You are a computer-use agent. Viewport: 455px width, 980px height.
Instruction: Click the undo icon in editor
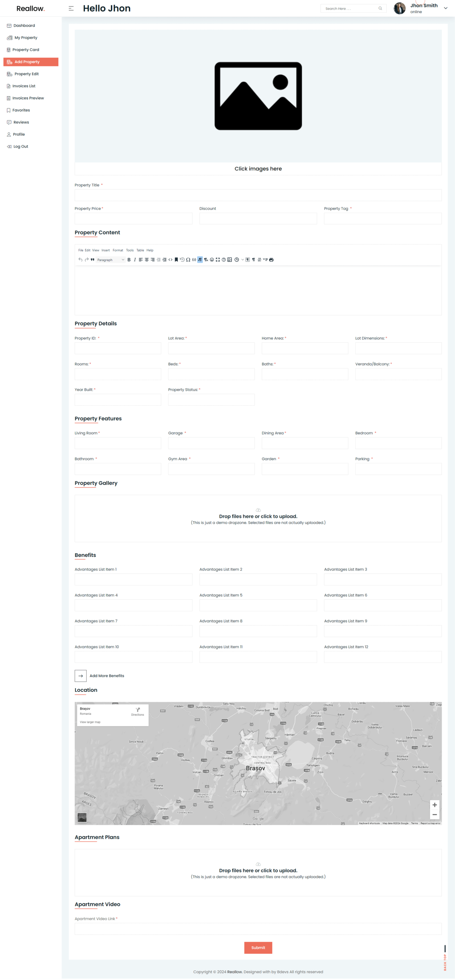tap(81, 260)
